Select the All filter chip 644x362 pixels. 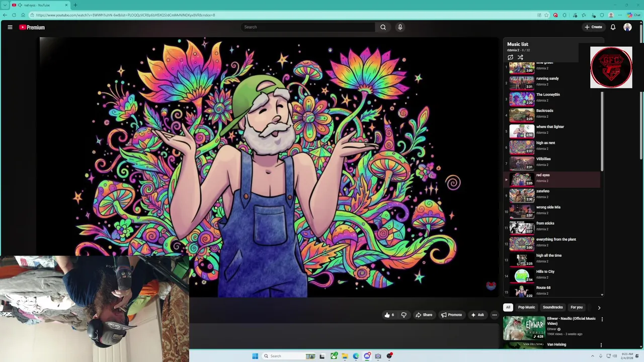pos(508,307)
